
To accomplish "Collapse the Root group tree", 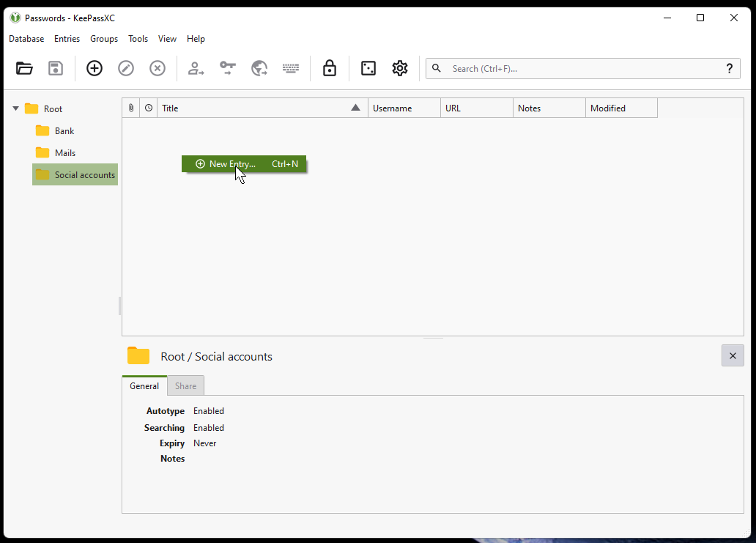I will 16,108.
